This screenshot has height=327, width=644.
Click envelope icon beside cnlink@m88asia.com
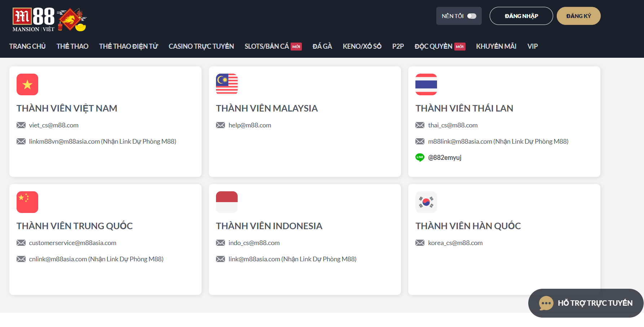[21, 259]
